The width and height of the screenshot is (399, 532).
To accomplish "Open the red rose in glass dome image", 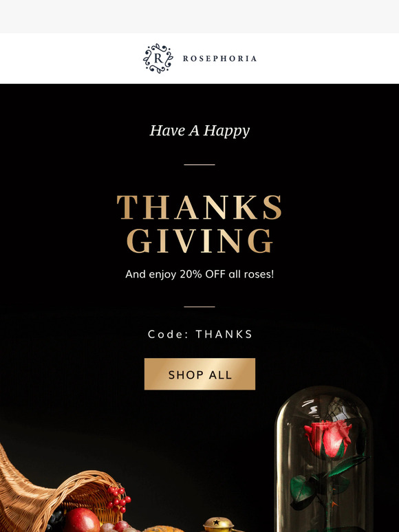I will pyautogui.click(x=323, y=458).
